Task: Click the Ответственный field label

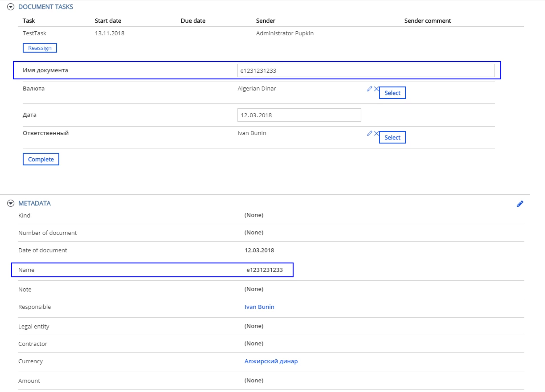Action: pyautogui.click(x=46, y=133)
